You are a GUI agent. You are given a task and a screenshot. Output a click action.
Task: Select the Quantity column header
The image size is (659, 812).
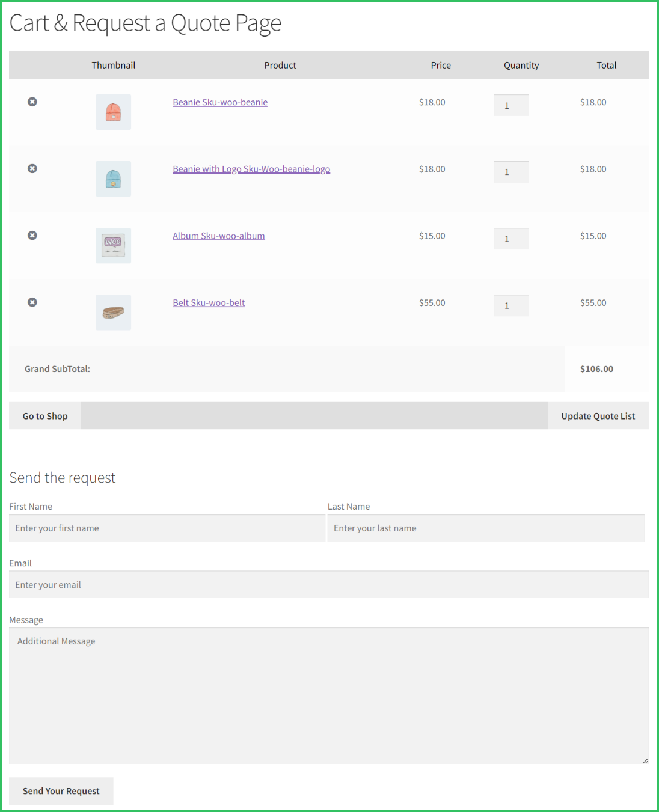click(x=521, y=65)
